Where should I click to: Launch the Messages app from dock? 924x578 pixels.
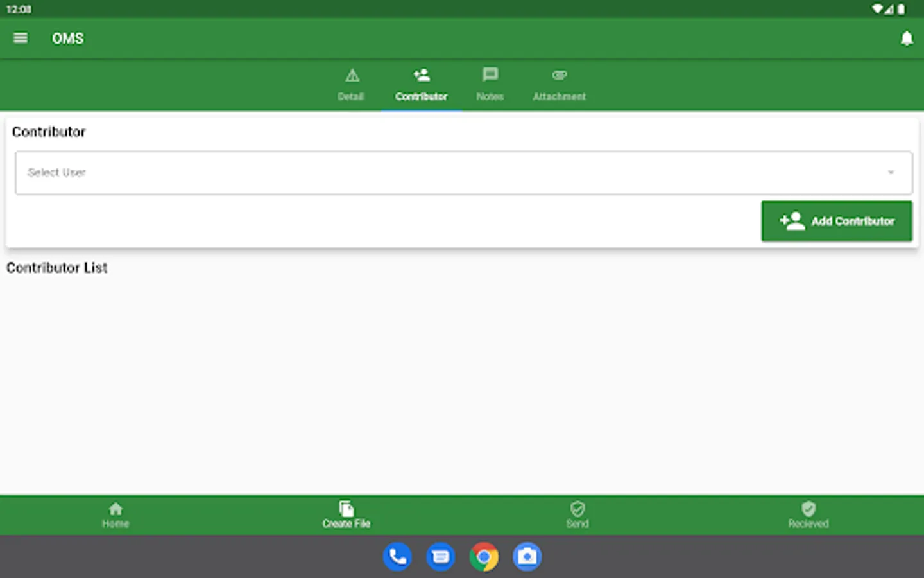coord(441,557)
